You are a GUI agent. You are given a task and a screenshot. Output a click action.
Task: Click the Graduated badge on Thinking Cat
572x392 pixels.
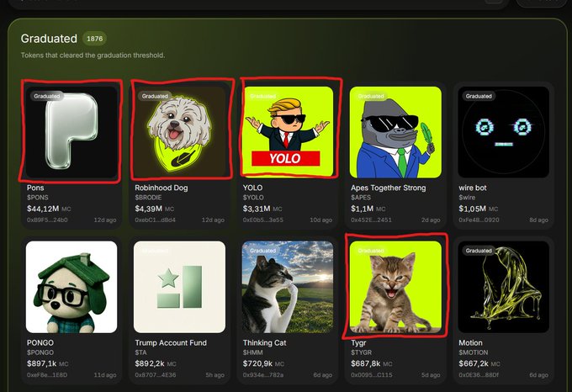coord(262,251)
